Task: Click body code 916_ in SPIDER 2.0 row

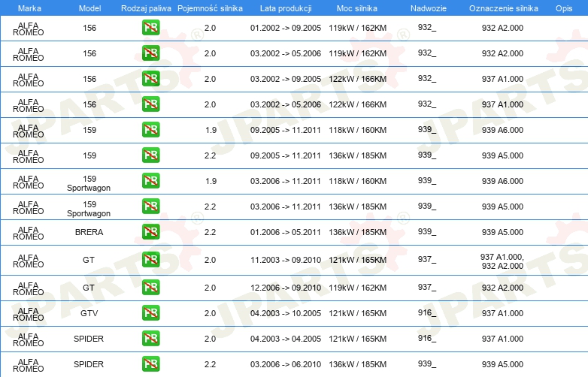Action: pyautogui.click(x=427, y=338)
